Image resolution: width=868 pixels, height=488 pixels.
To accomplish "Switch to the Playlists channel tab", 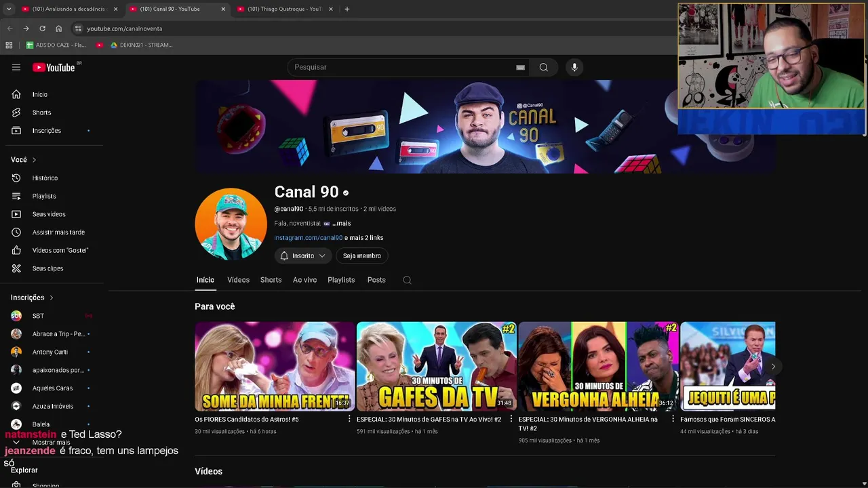I will (341, 280).
